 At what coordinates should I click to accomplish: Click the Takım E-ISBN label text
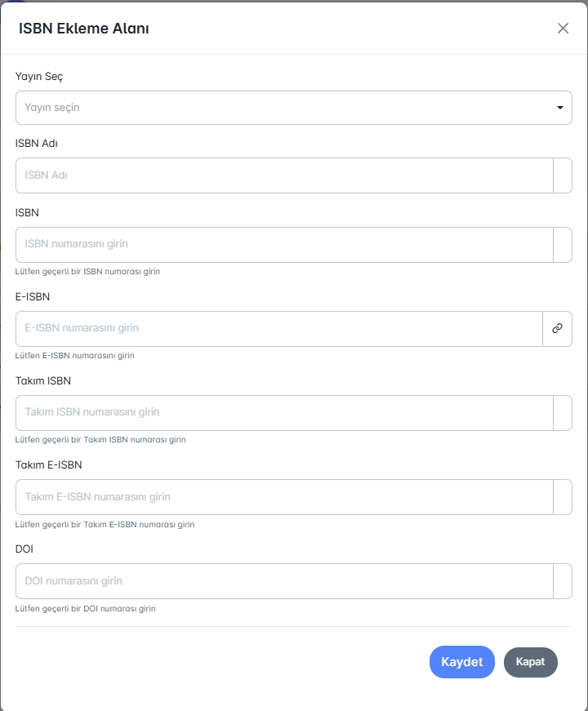click(x=48, y=465)
